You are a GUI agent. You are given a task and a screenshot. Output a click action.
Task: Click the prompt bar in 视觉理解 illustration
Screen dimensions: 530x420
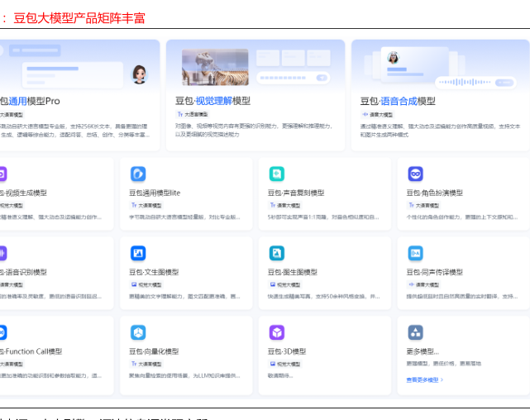tap(293, 78)
